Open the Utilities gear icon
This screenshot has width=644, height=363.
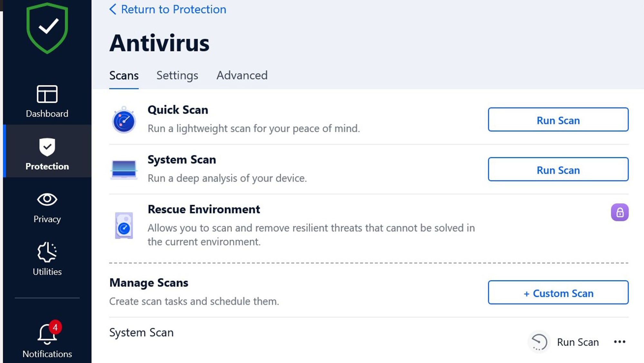pos(47,252)
